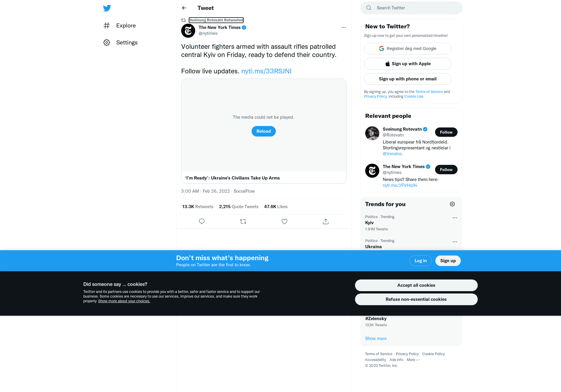Reload the unplayable media
Screen dimensions: 561x392
(x=264, y=131)
